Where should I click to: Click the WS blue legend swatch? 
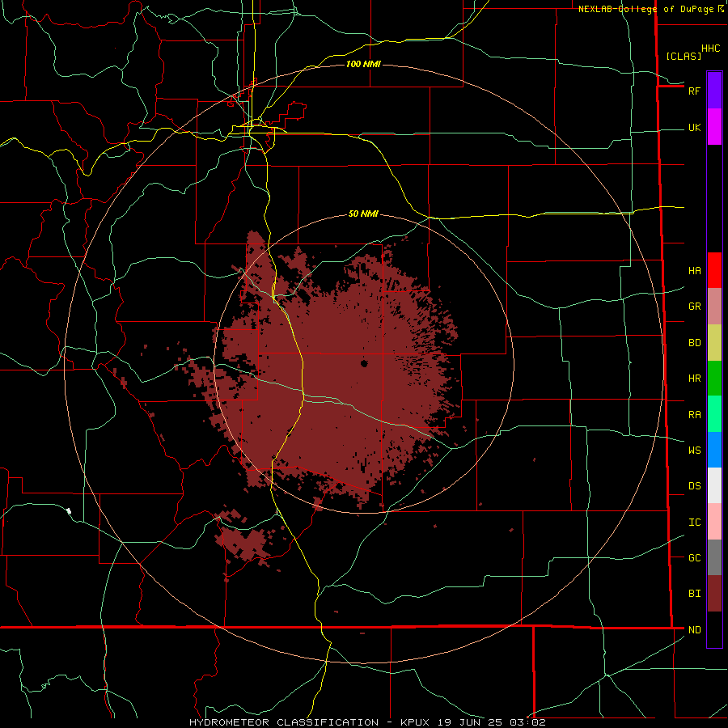(x=714, y=450)
